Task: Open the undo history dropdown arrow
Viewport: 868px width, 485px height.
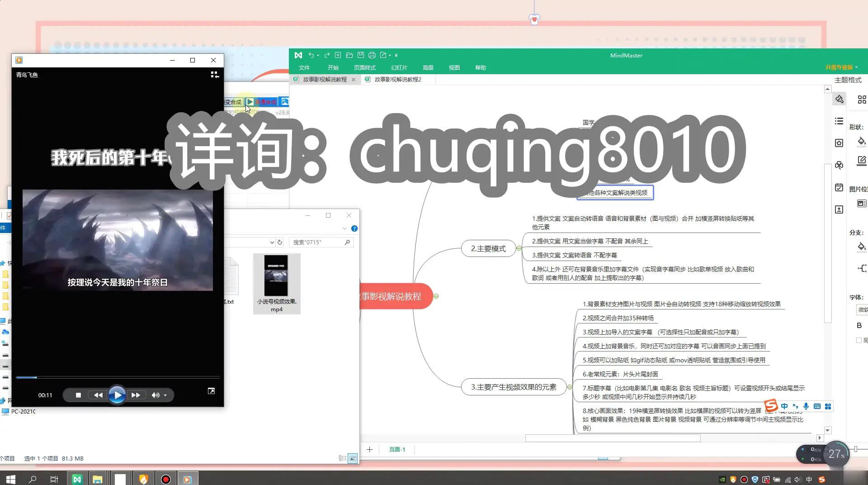Action: pyautogui.click(x=318, y=56)
